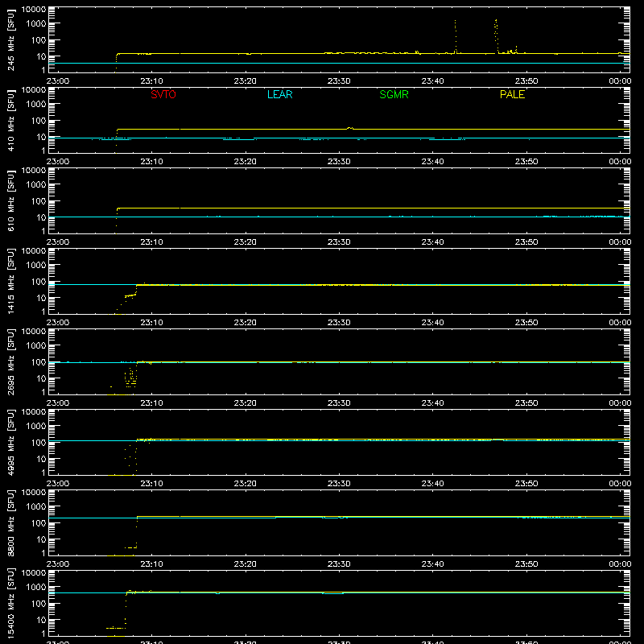Select the '8800 MHz [SFU]' axis title
Viewport: 644px width, 644px height.
[x=10, y=522]
